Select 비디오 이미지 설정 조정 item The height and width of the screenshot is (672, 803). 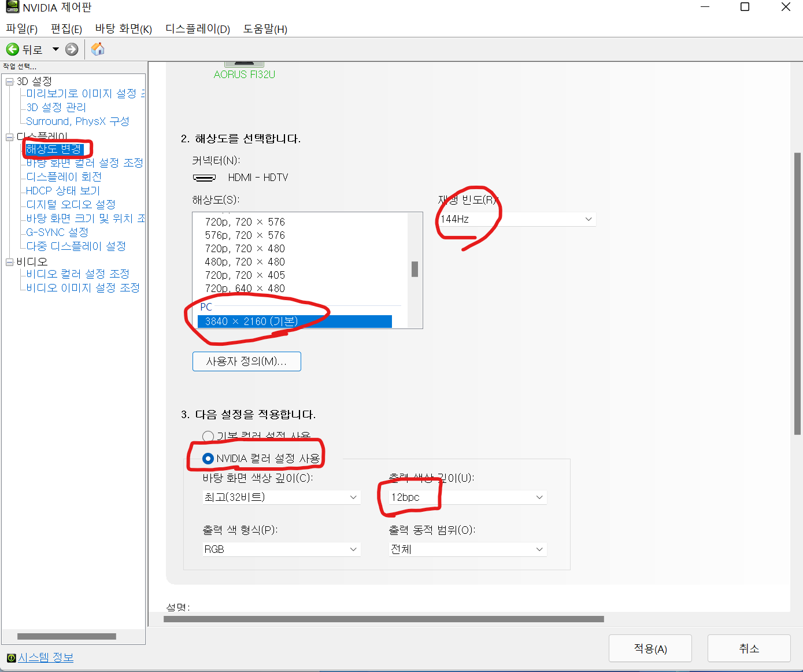(83, 288)
